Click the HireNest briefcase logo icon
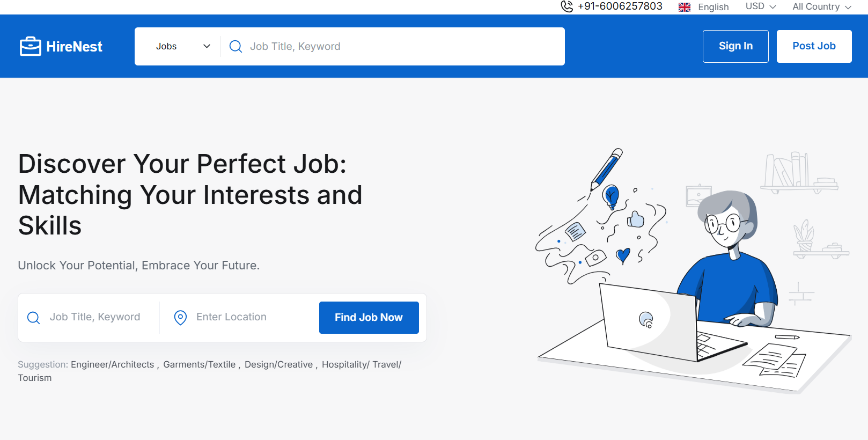The height and width of the screenshot is (440, 868). [31, 46]
